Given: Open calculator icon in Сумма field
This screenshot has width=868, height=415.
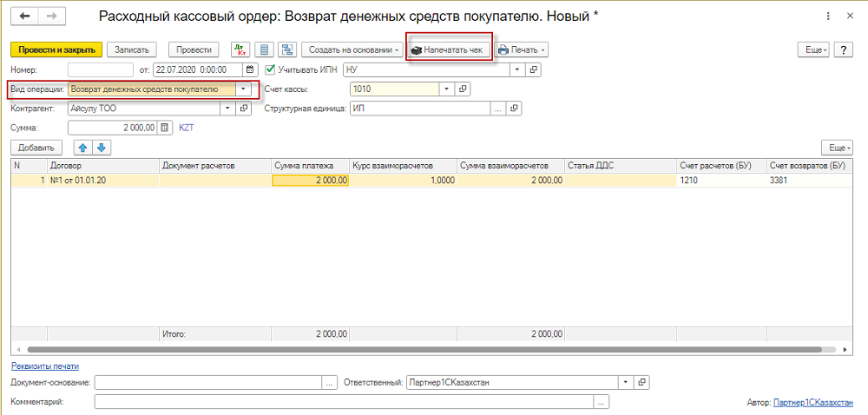Looking at the screenshot, I should pyautogui.click(x=164, y=128).
